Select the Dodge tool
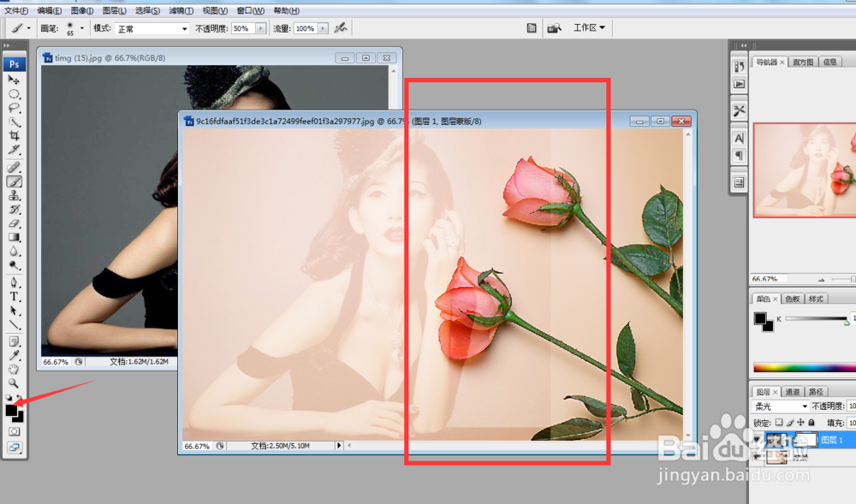Image resolution: width=856 pixels, height=504 pixels. point(15,265)
